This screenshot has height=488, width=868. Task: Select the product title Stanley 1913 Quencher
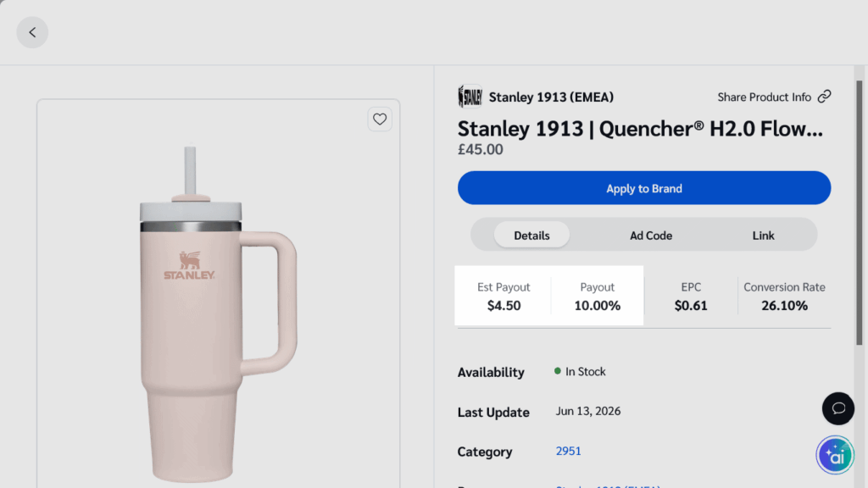(640, 129)
